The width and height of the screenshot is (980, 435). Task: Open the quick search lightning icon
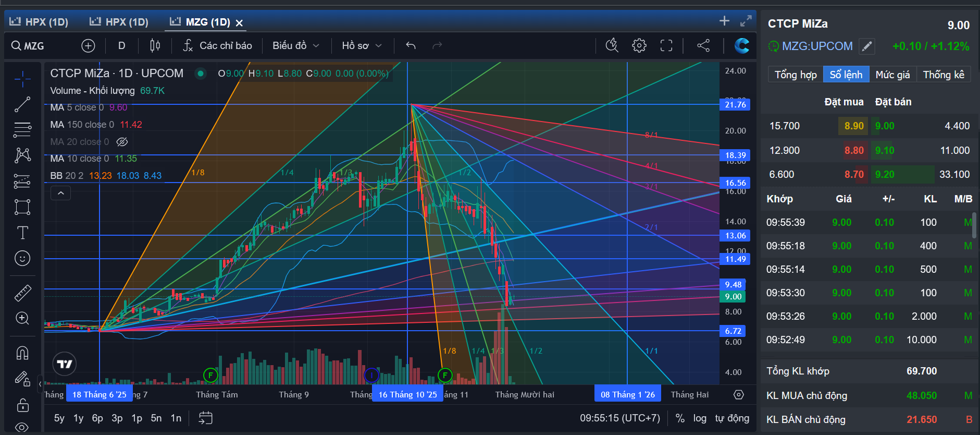[x=612, y=46]
